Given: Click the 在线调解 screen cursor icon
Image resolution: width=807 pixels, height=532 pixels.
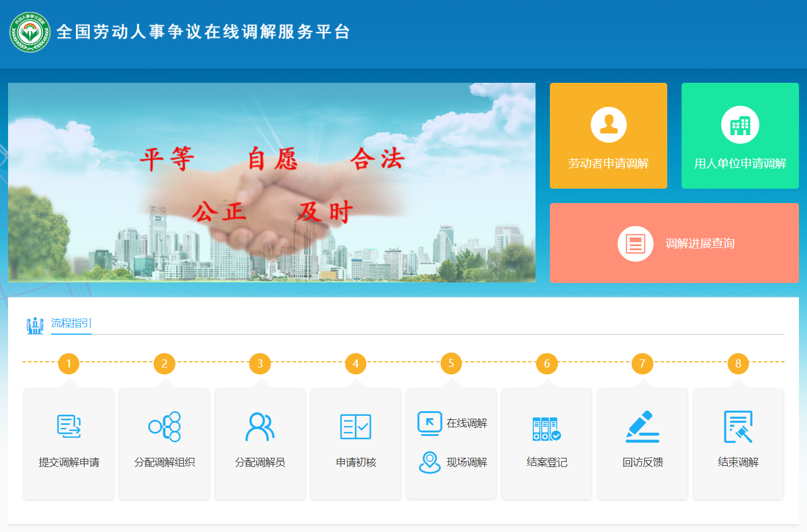Looking at the screenshot, I should point(429,423).
